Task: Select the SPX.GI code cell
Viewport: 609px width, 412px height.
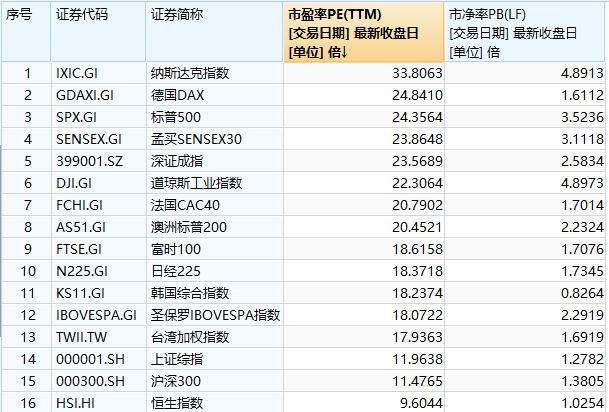Action: pos(98,117)
